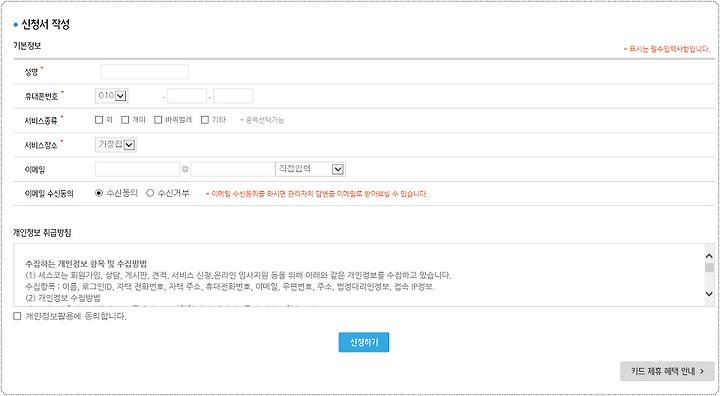Viewport: 720px width, 396px height.
Task: Click the 개인정보 취급방침 section title
Action: pyautogui.click(x=42, y=233)
